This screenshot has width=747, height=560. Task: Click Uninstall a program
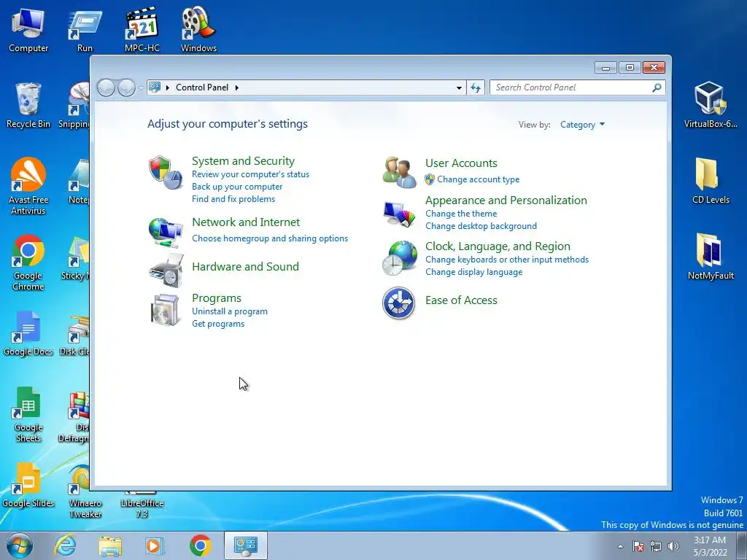[230, 311]
